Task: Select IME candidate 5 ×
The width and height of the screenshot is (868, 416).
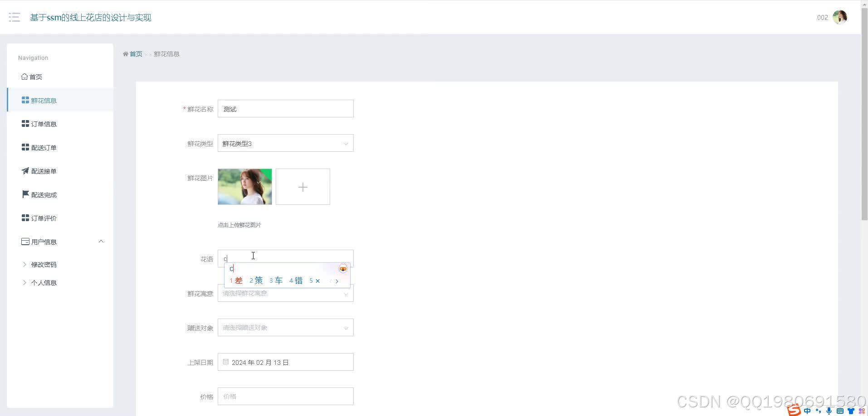Action: pyautogui.click(x=315, y=281)
